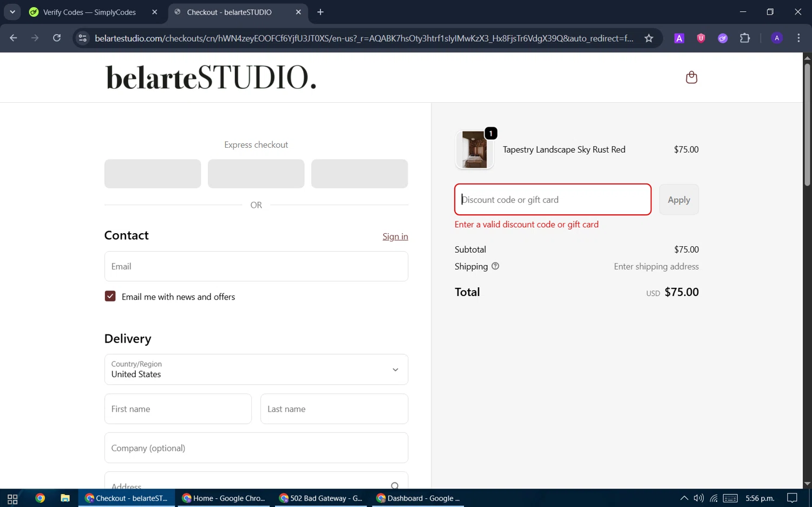Click the first express checkout button

pos(153,174)
